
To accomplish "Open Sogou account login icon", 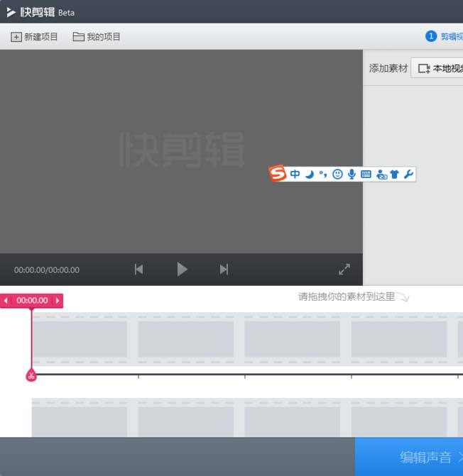I will click(x=381, y=175).
